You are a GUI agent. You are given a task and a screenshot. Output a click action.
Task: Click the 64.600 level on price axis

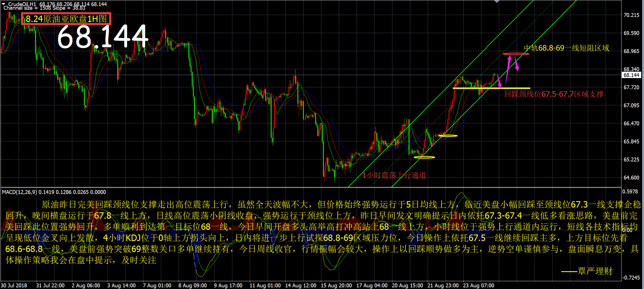pyautogui.click(x=631, y=178)
